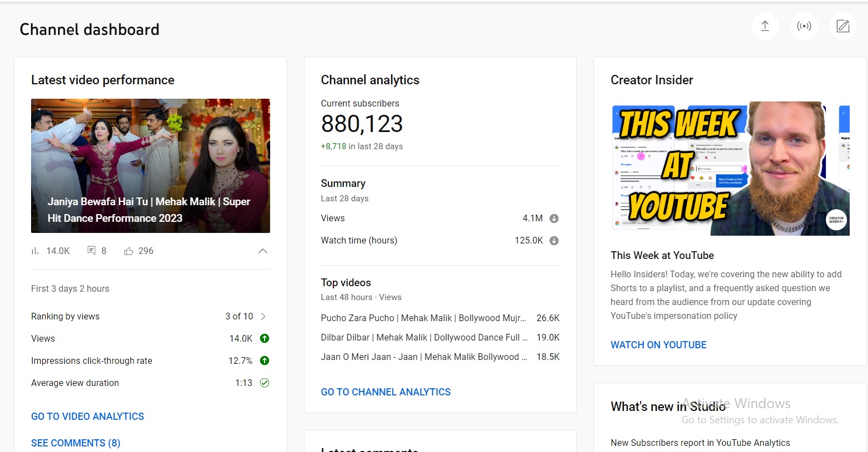The width and height of the screenshot is (868, 452).
Task: Click WATCH ON YOUTUBE link
Action: coord(658,345)
